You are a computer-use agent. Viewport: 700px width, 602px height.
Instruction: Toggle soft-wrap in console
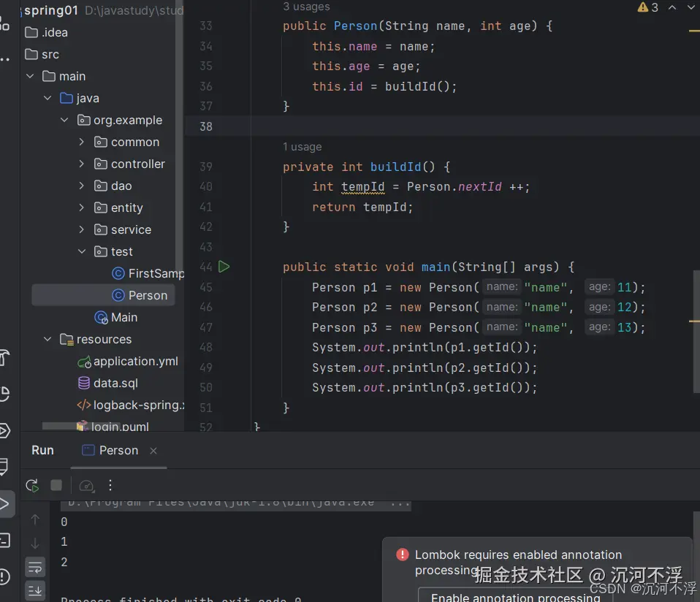coord(35,568)
